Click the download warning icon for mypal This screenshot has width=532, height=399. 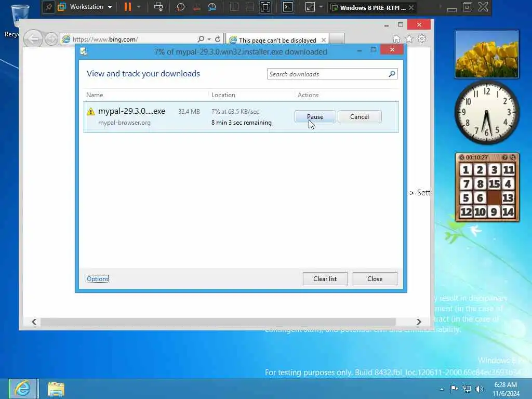91,111
